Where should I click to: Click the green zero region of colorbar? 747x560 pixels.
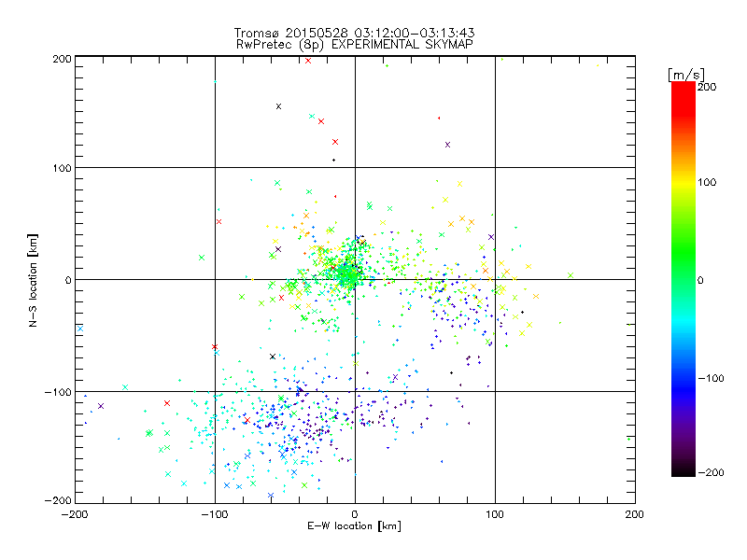(684, 279)
